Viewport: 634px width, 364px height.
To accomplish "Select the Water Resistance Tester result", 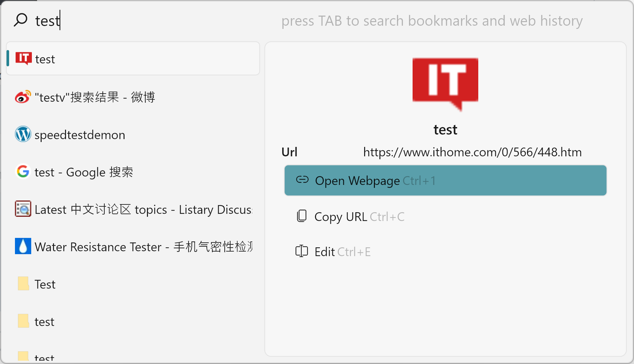I will click(x=130, y=246).
